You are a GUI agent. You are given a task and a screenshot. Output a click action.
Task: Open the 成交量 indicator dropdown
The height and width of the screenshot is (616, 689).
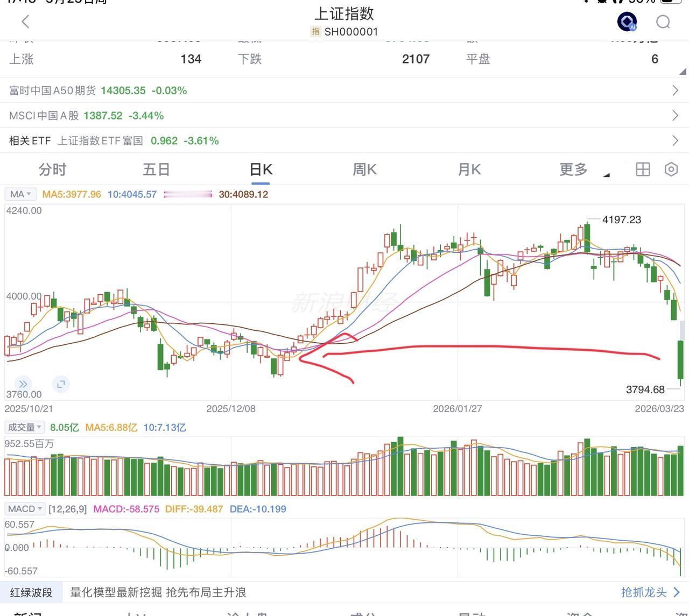tap(25, 427)
